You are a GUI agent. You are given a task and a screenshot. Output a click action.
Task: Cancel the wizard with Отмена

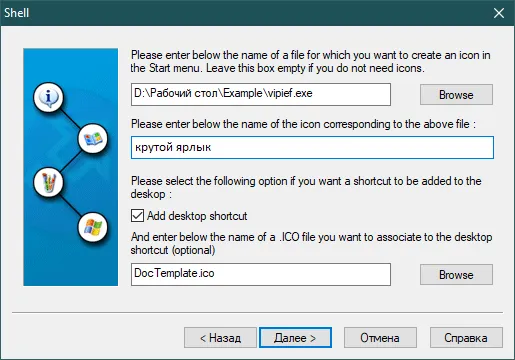point(380,338)
